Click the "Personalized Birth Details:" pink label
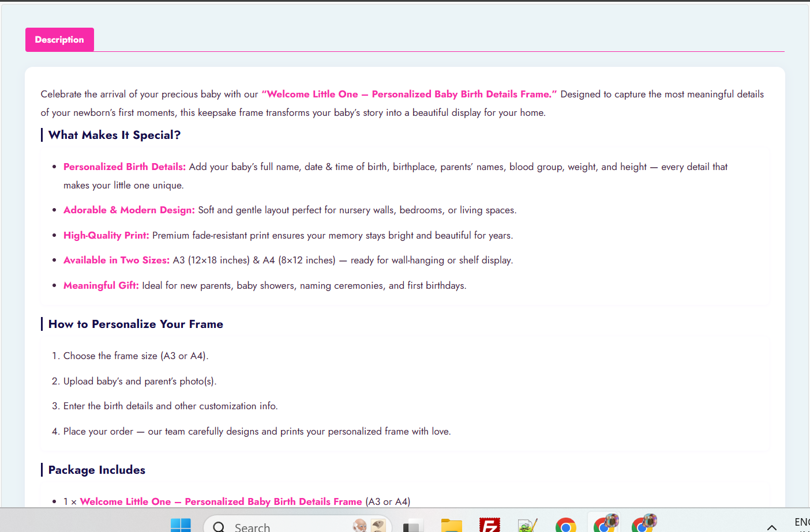This screenshot has height=532, width=810. pyautogui.click(x=125, y=167)
